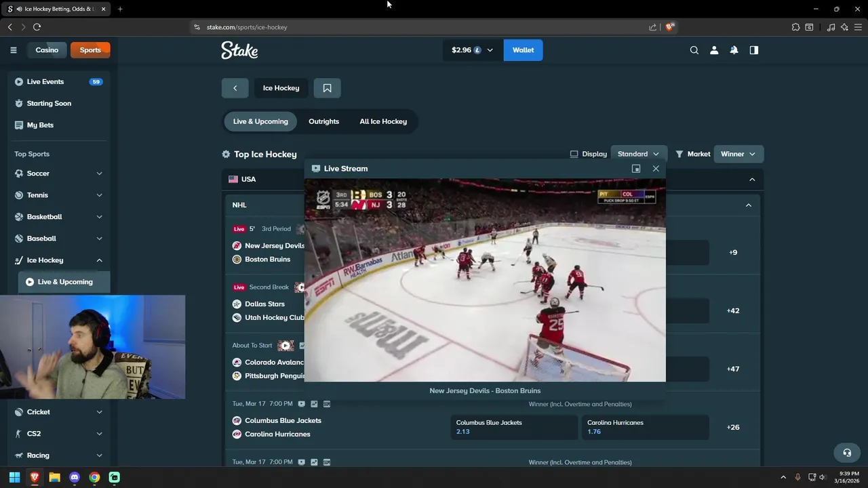Image resolution: width=868 pixels, height=488 pixels.
Task: Click the bookmark icon beside Ice Hockey
Action: coord(327,88)
